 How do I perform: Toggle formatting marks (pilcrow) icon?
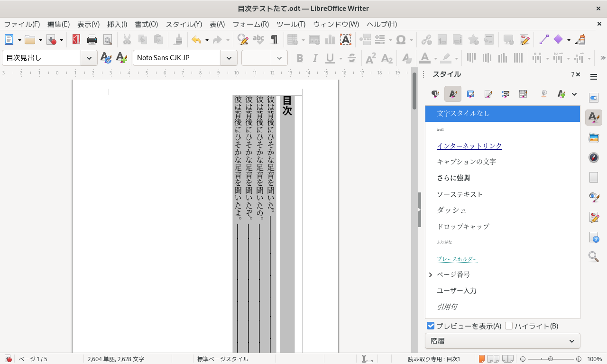(274, 40)
